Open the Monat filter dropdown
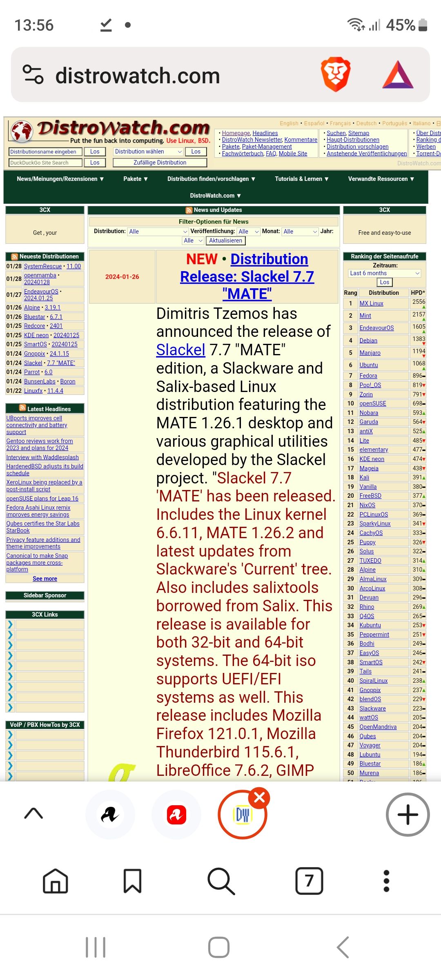The height and width of the screenshot is (980, 441). coord(300,232)
